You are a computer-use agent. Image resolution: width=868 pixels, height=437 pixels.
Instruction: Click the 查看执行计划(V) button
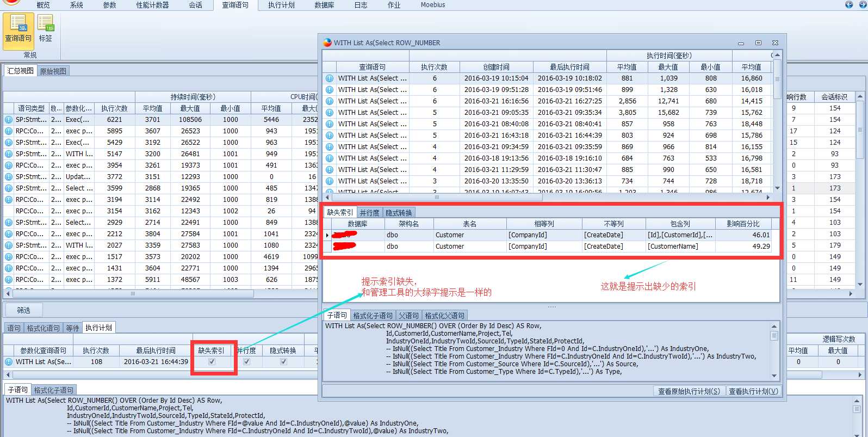(754, 391)
